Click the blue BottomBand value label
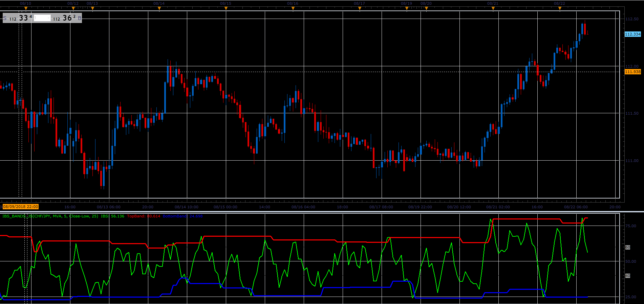644x304 pixels. click(183, 216)
